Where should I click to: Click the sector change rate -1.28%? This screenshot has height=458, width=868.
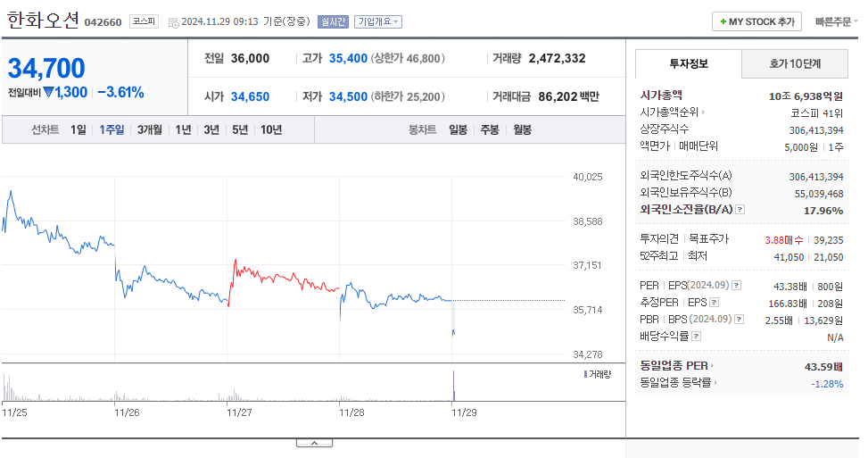827,384
